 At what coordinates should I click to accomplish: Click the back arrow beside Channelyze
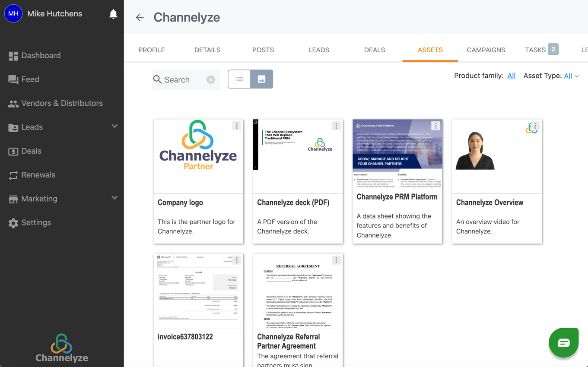coord(139,17)
